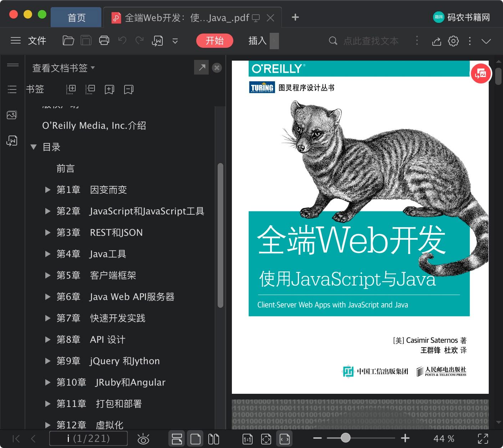Set actual size 1:1 zoom icon
Image resolution: width=503 pixels, height=448 pixels.
click(x=248, y=439)
